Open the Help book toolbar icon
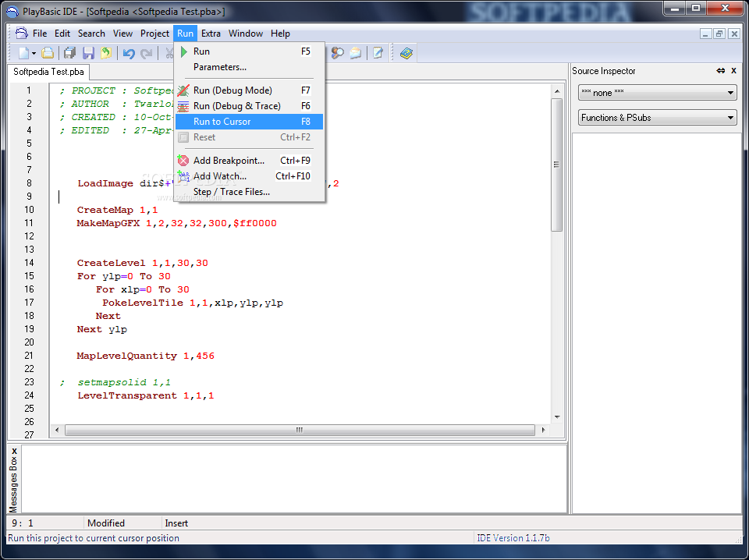The height and width of the screenshot is (560, 749). [x=406, y=53]
